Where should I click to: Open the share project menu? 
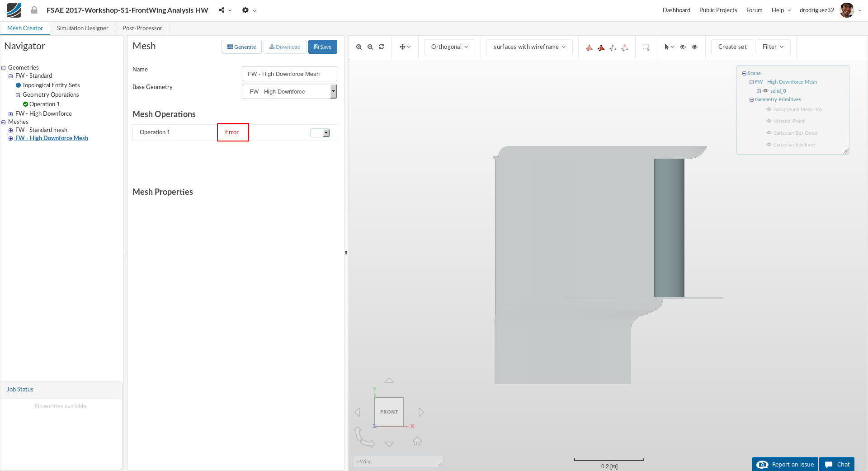tap(225, 10)
